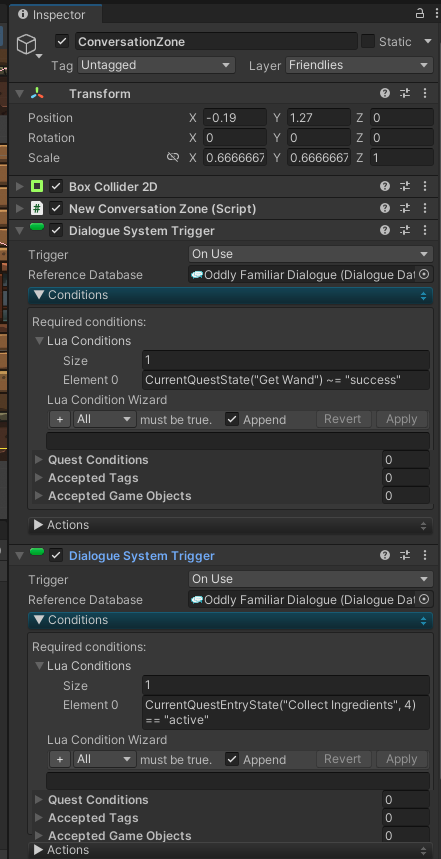Image resolution: width=441 pixels, height=859 pixels.
Task: Click plus button in first Lua Condition Wizard
Action: [x=60, y=420]
